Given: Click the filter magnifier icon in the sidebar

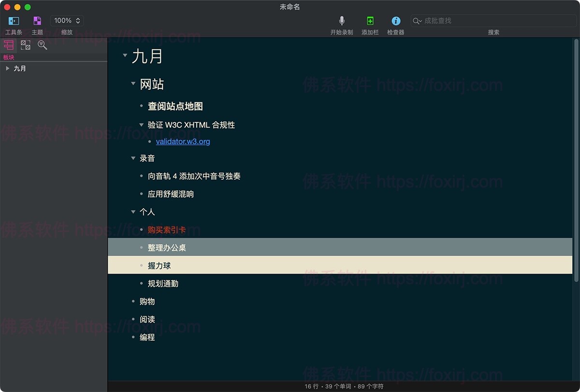Looking at the screenshot, I should (43, 45).
